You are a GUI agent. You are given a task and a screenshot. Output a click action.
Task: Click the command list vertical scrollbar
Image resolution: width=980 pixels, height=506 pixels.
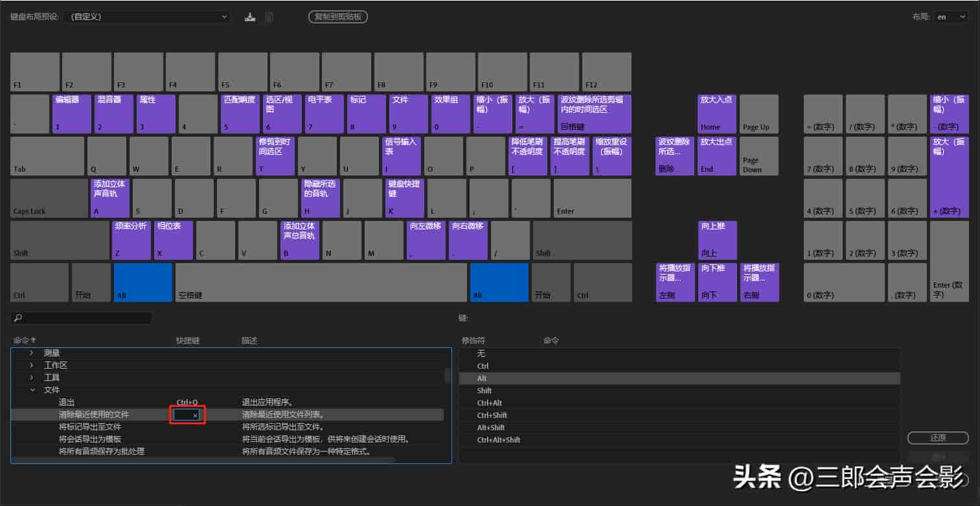point(448,376)
